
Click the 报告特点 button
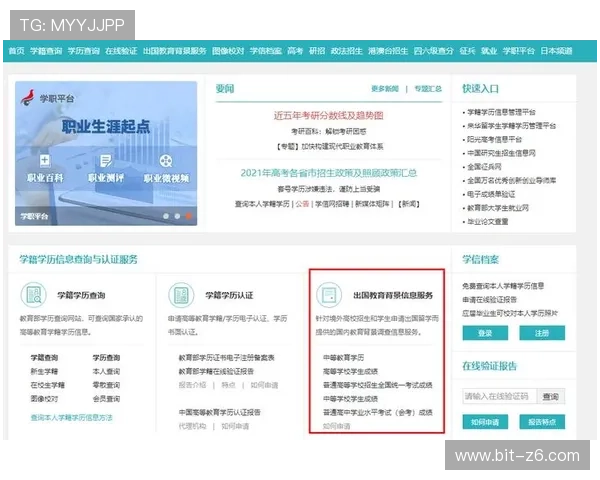[542, 422]
